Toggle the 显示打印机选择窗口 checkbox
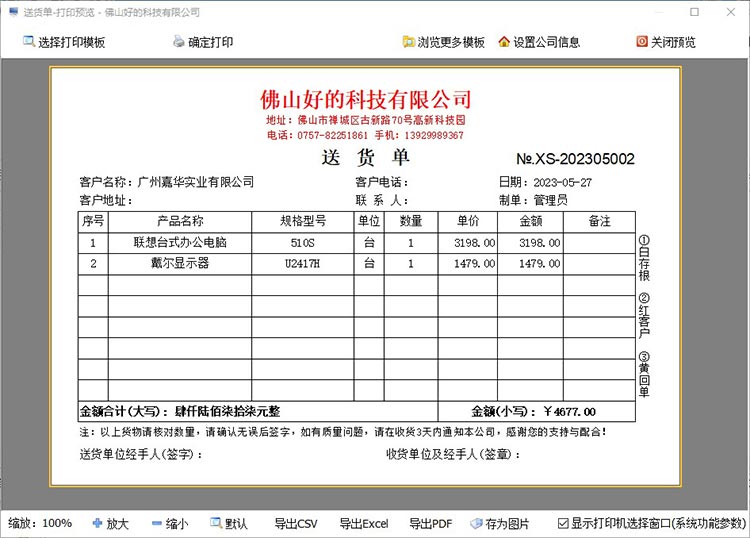 [563, 524]
